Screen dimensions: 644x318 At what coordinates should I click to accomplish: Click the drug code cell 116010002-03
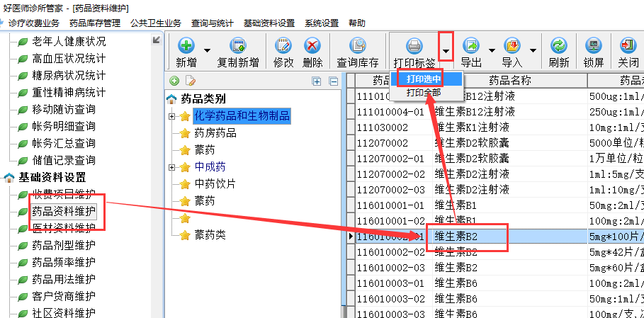[394, 268]
